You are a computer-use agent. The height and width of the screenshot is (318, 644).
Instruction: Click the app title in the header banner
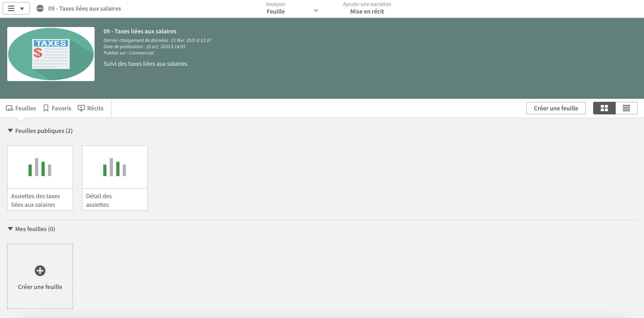pyautogui.click(x=140, y=31)
